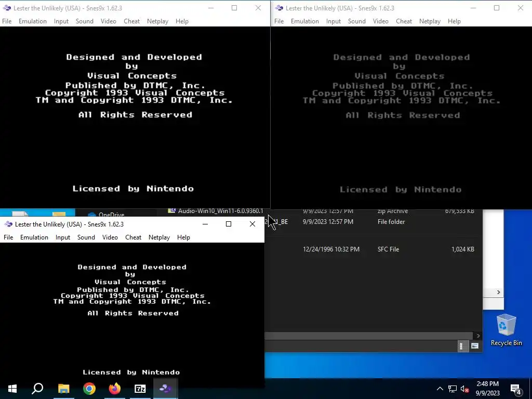Open Video menu in bottom-left Snes9x window
This screenshot has width=532, height=399.
pos(110,237)
